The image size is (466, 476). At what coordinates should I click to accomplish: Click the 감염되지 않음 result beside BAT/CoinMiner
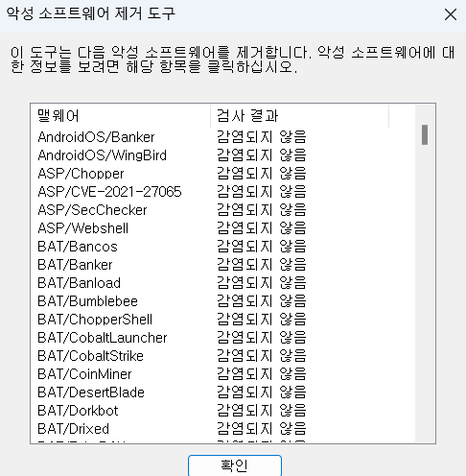coord(262,374)
